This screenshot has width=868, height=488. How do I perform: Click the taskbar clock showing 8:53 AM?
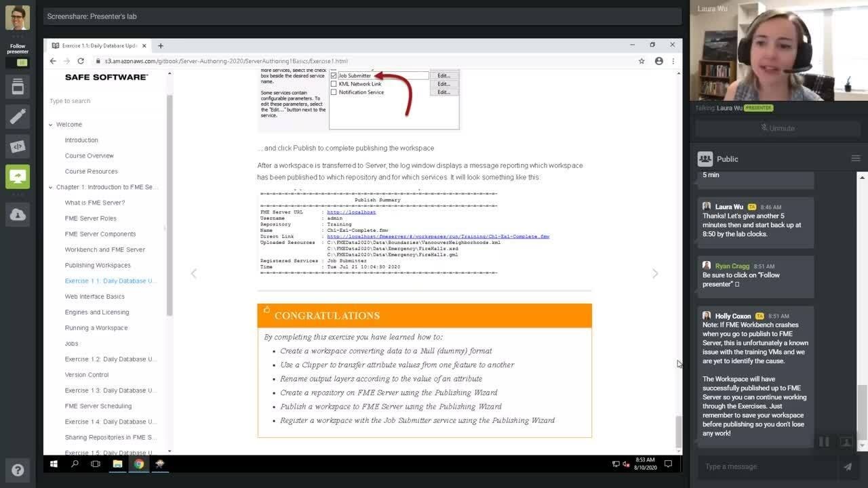click(x=645, y=464)
